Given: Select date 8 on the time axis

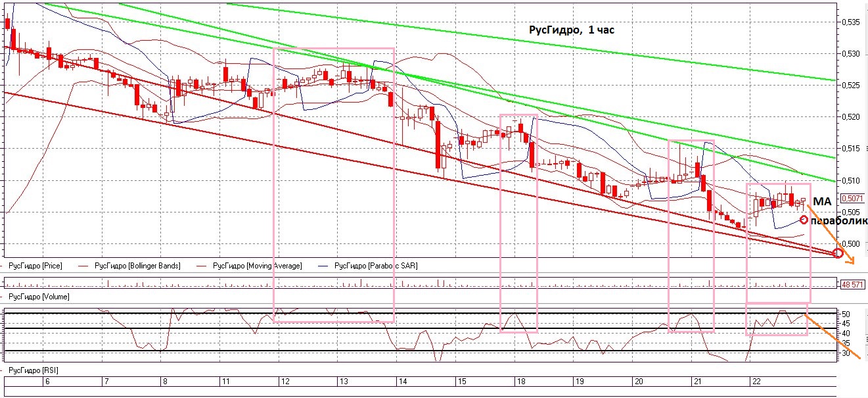Looking at the screenshot, I should pyautogui.click(x=165, y=382).
